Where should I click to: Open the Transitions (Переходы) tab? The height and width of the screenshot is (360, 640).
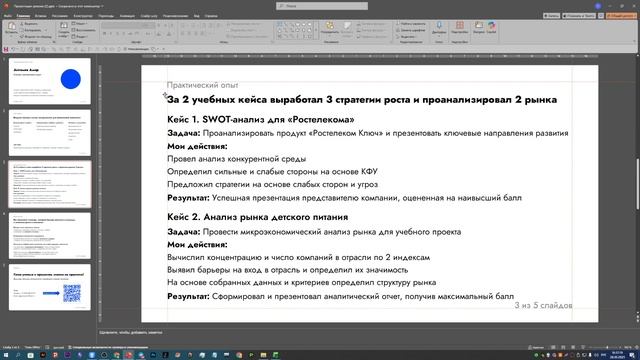click(x=106, y=16)
